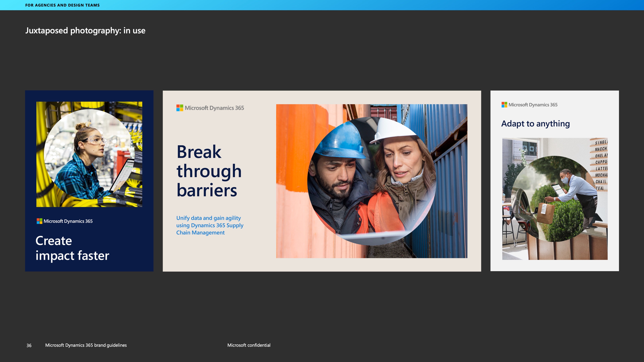Screen dimensions: 644x362
Task: Select the 'Adapt to anything' headline
Action: (x=535, y=124)
